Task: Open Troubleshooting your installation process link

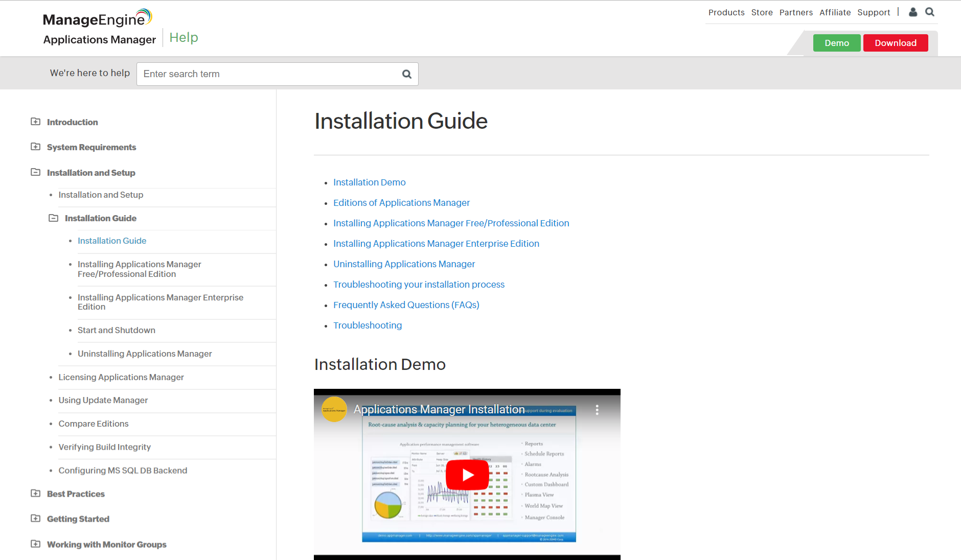Action: 419,285
